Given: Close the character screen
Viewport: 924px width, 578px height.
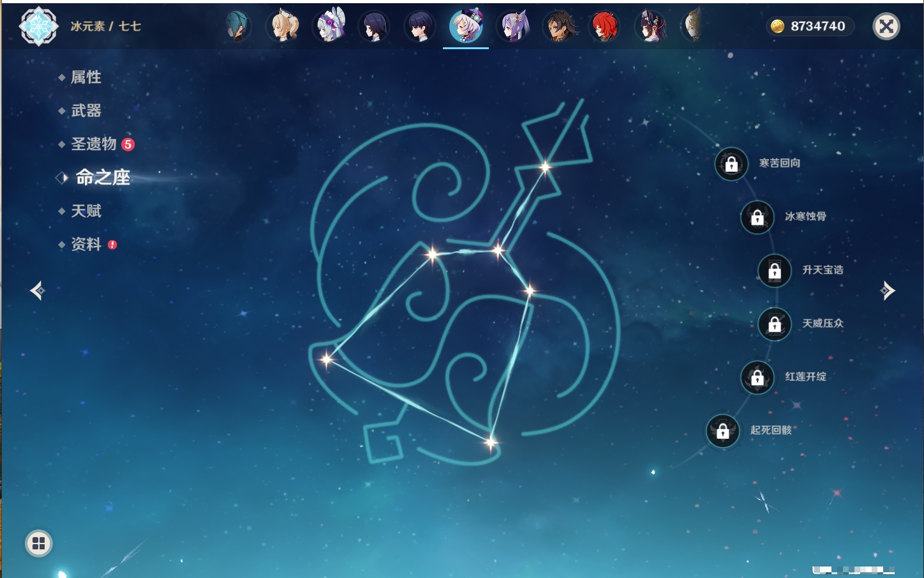Looking at the screenshot, I should coord(886,26).
